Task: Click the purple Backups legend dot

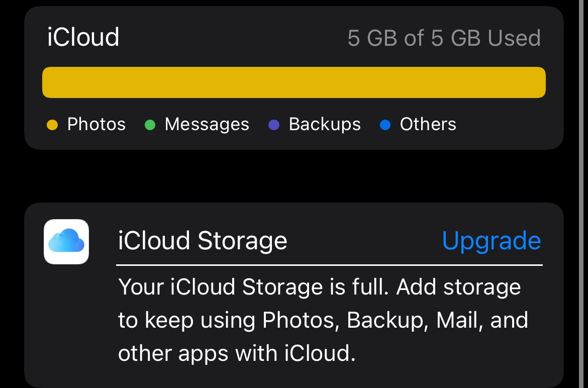Action: (x=274, y=125)
